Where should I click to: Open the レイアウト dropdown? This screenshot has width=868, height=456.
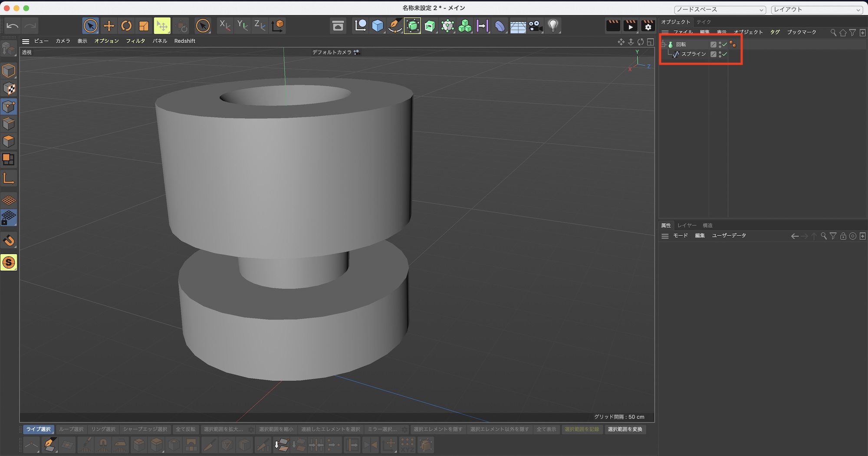(x=816, y=10)
